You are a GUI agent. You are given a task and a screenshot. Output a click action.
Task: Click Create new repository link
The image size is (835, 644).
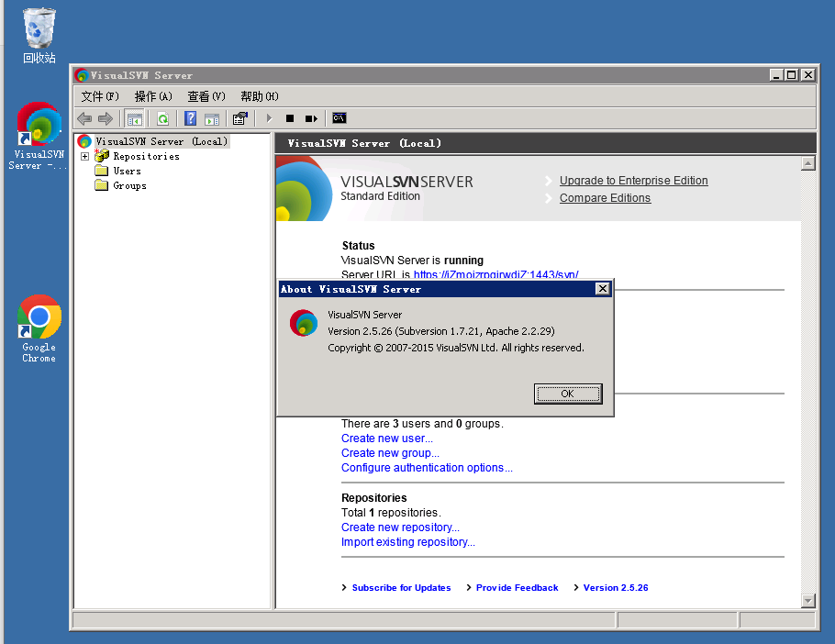pos(400,527)
